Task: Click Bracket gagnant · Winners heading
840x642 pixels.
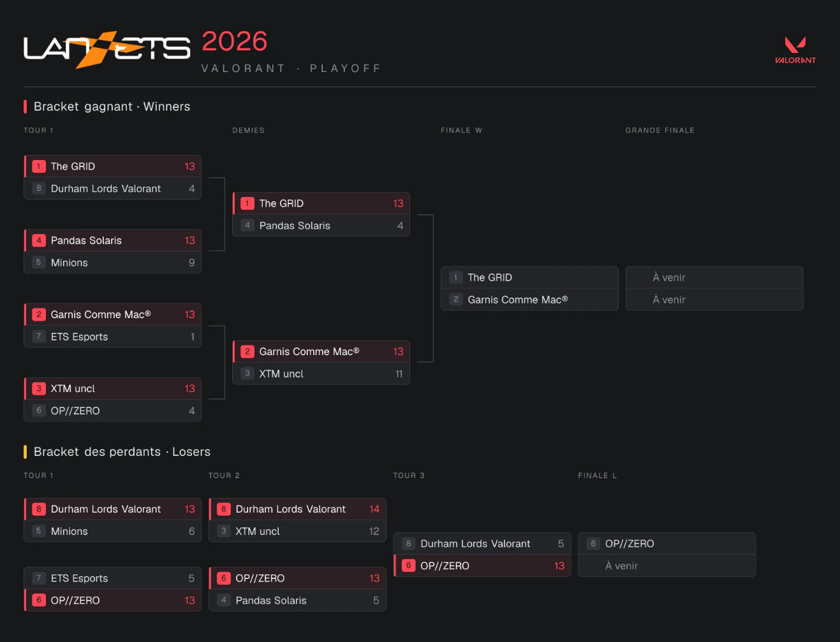Action: tap(112, 106)
